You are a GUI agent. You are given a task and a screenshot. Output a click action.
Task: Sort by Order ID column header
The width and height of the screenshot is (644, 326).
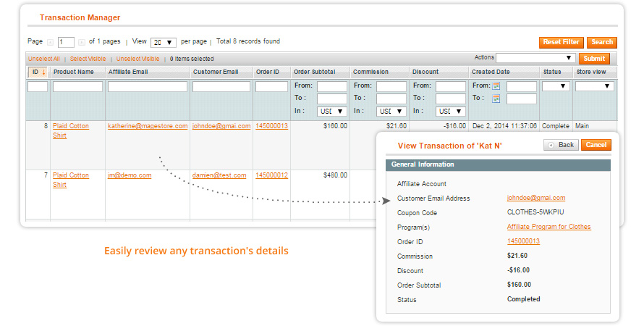click(x=268, y=72)
